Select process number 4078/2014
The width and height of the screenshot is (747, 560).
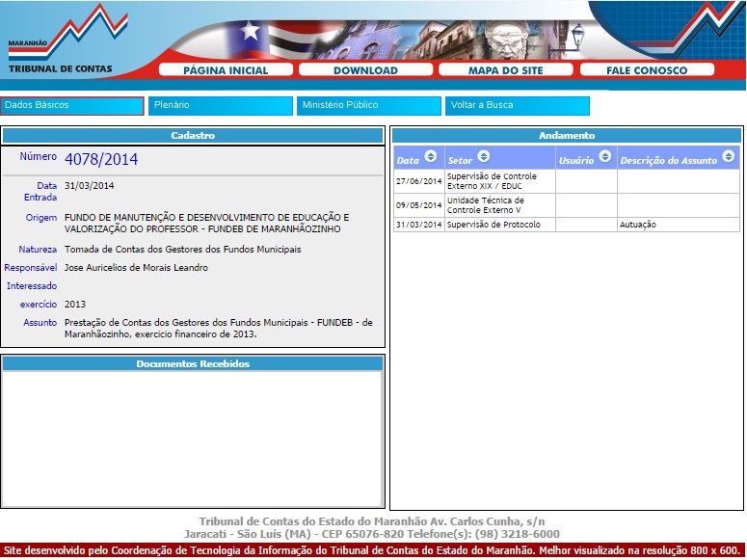(101, 159)
